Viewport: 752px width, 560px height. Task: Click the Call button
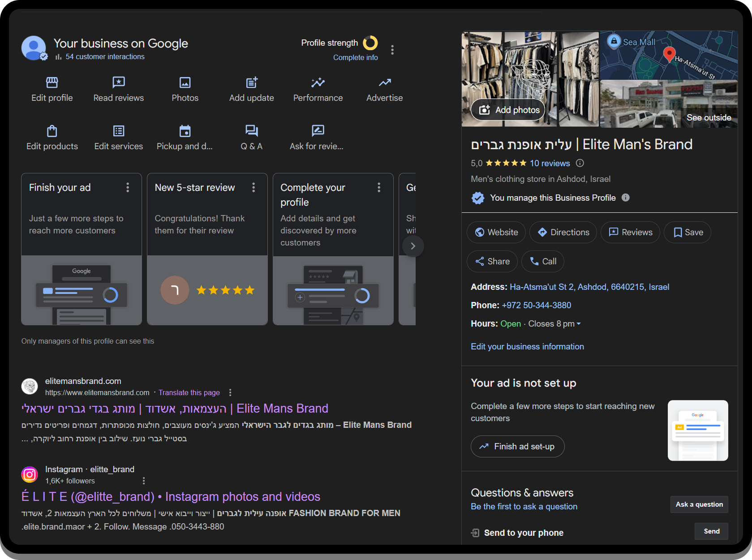click(x=543, y=262)
